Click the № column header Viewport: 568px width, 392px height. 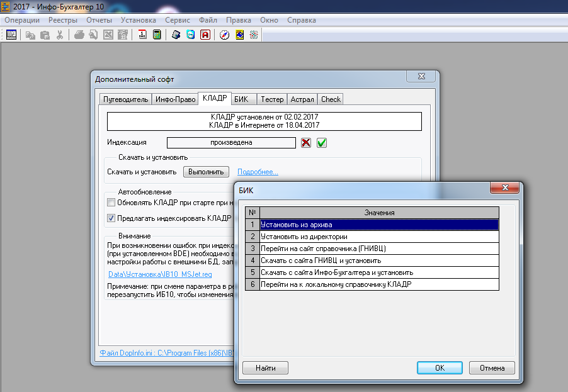pos(253,213)
